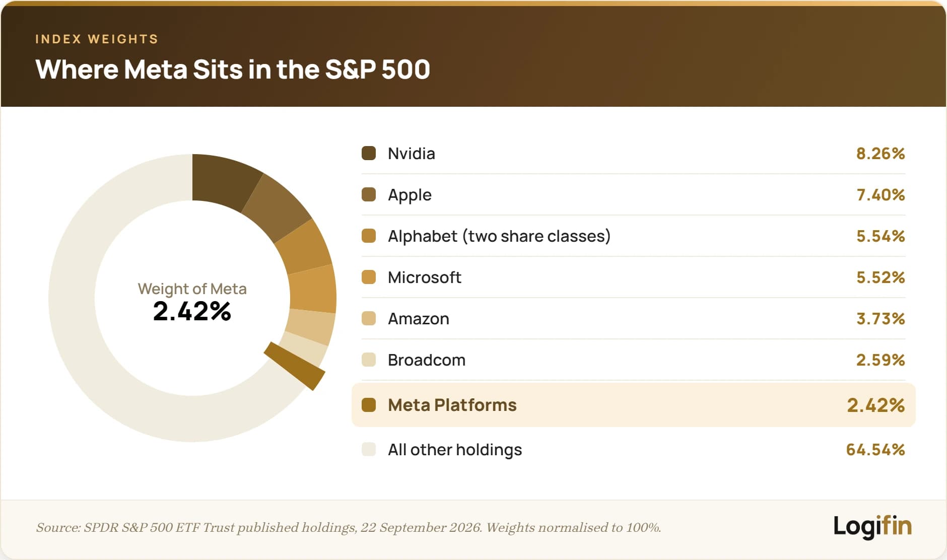This screenshot has height=560, width=947.
Task: Click the Logifin logo
Action: point(872,526)
